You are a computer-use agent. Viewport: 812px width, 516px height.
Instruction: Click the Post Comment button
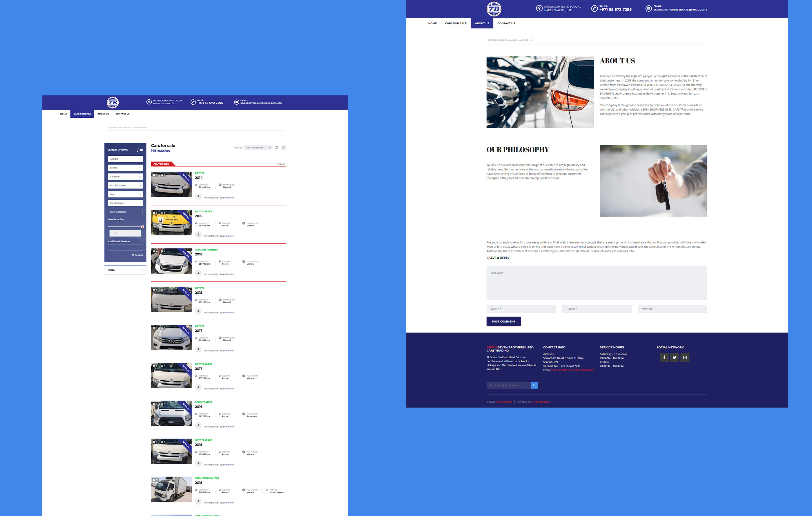tap(503, 321)
